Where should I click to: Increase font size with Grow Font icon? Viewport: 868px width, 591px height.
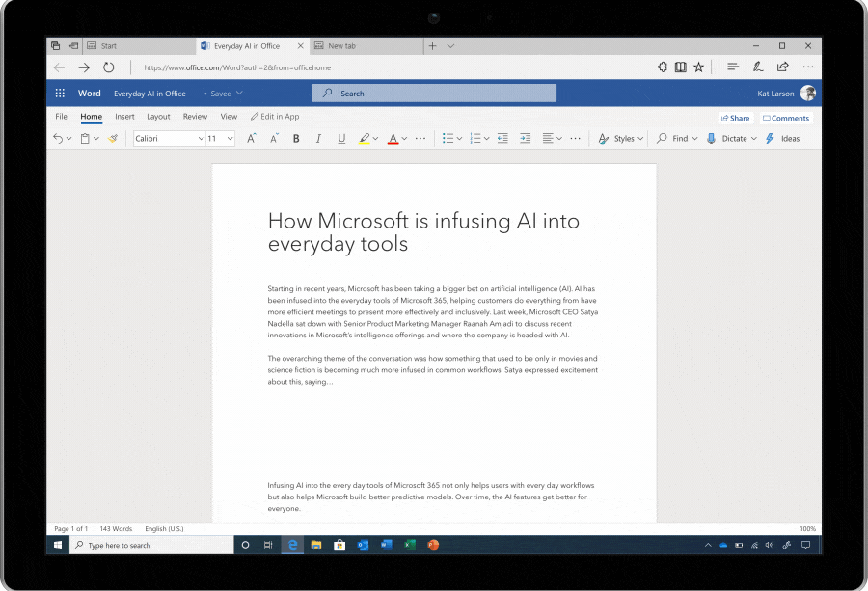(x=252, y=138)
